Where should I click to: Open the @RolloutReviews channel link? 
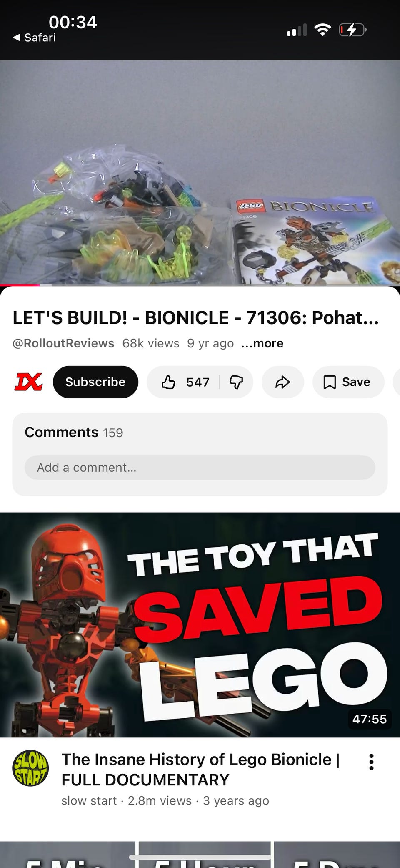click(x=63, y=343)
